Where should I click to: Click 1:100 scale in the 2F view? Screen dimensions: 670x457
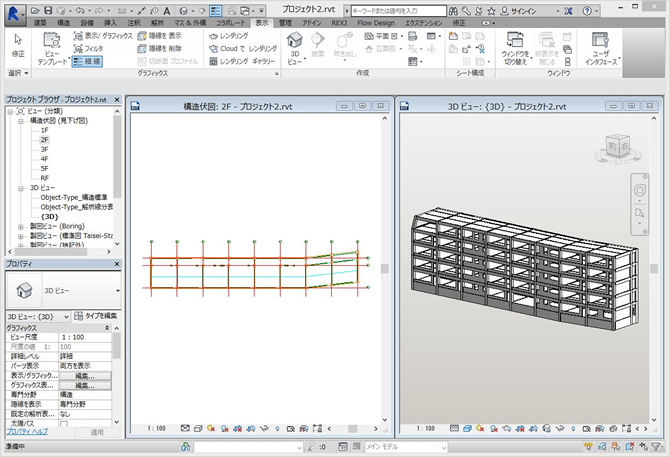(x=156, y=428)
